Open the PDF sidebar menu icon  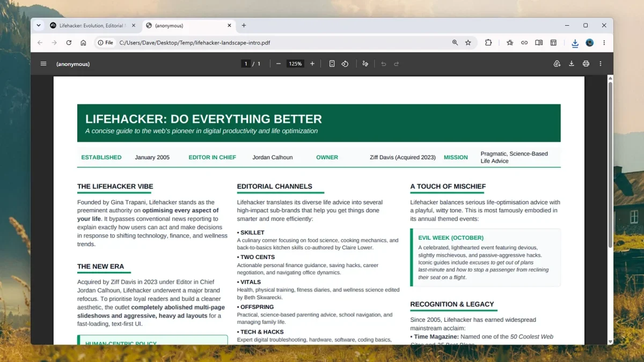pyautogui.click(x=43, y=64)
